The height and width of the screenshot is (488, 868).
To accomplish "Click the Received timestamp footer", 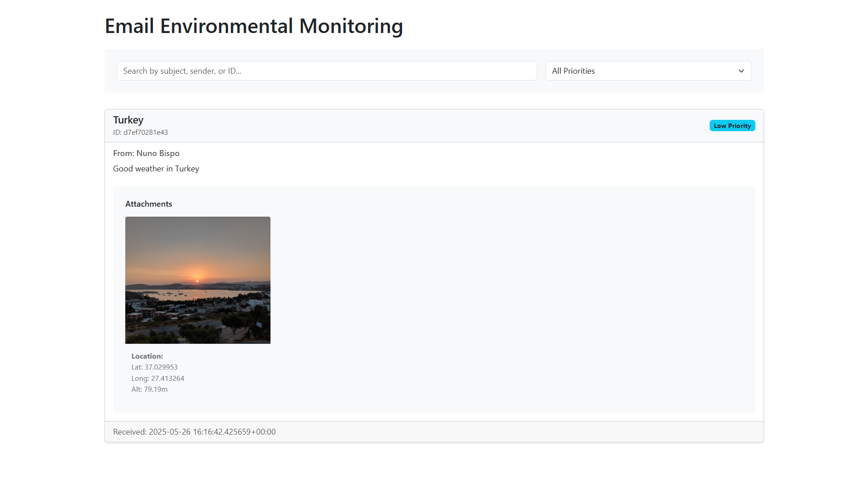I will [x=194, y=431].
